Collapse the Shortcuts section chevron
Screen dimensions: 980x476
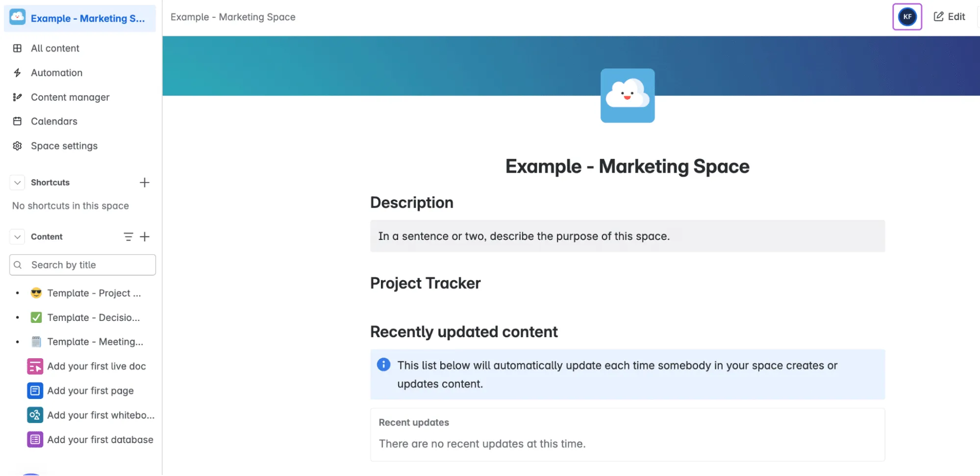click(x=17, y=183)
